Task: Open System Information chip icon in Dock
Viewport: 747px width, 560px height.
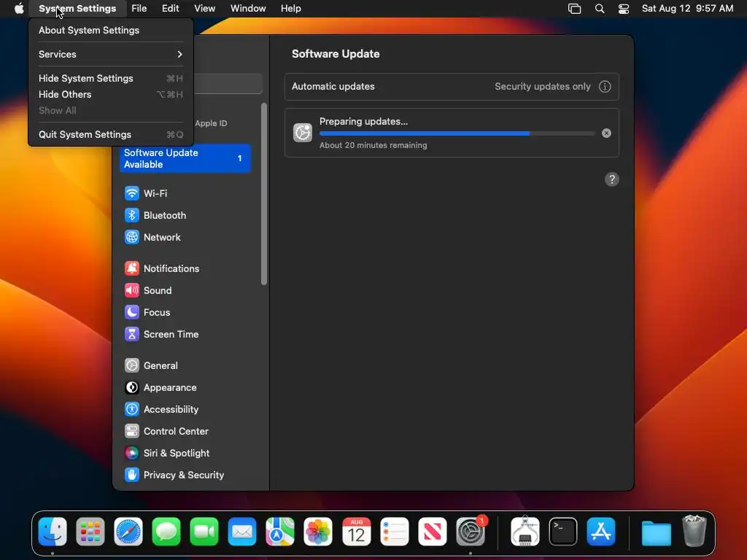Action: [525, 532]
